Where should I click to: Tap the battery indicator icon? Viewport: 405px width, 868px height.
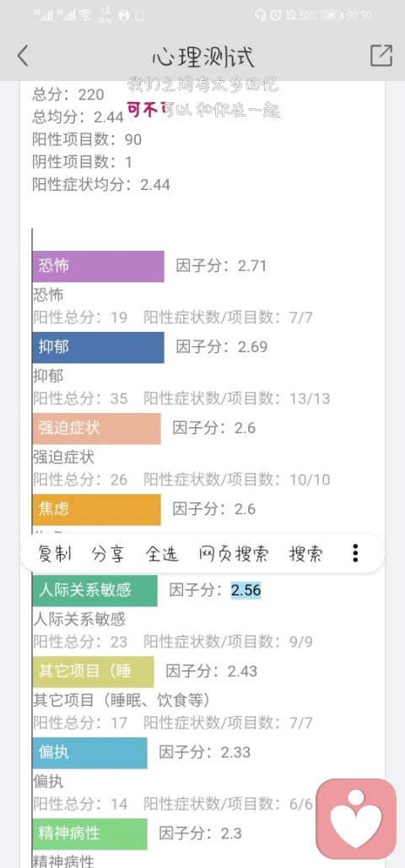[332, 15]
